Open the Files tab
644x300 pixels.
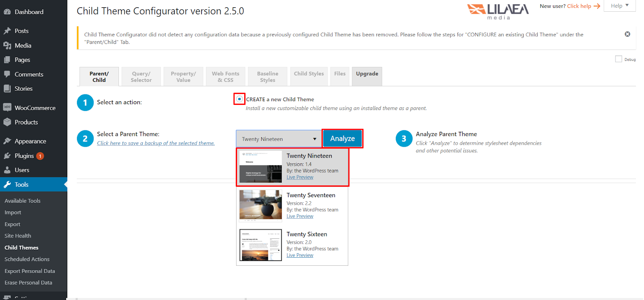tap(340, 77)
